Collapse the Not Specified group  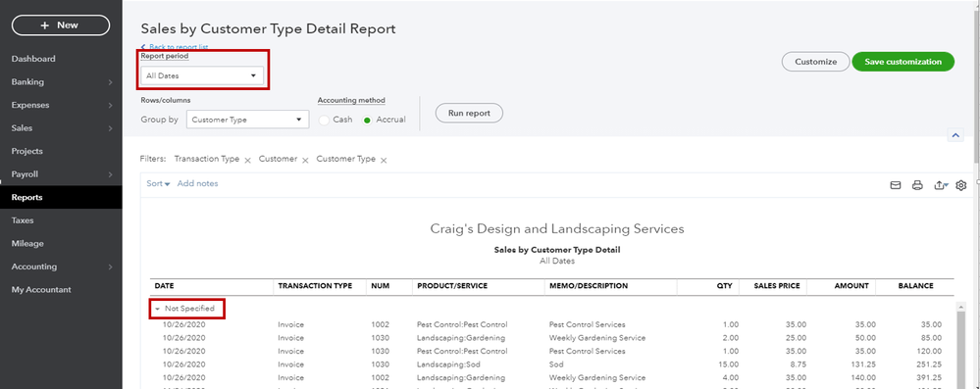point(158,309)
